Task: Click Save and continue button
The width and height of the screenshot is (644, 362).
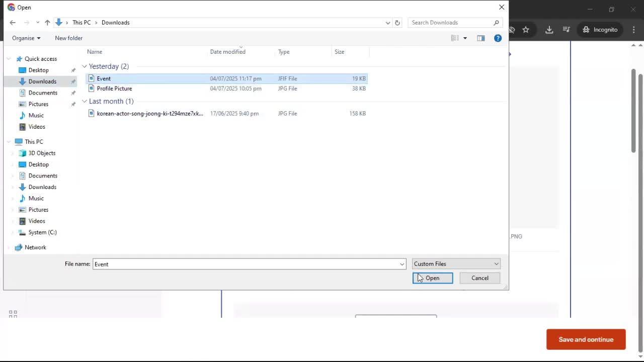Action: [586, 339]
